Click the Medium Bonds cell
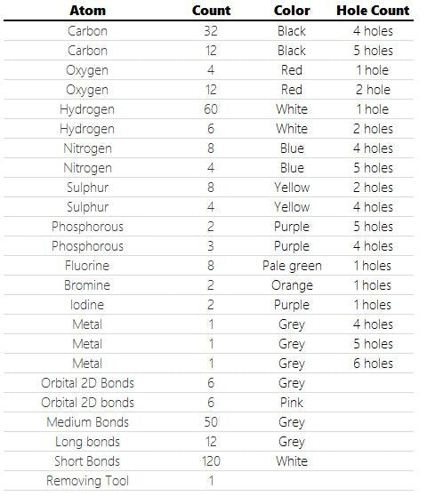 [87, 422]
